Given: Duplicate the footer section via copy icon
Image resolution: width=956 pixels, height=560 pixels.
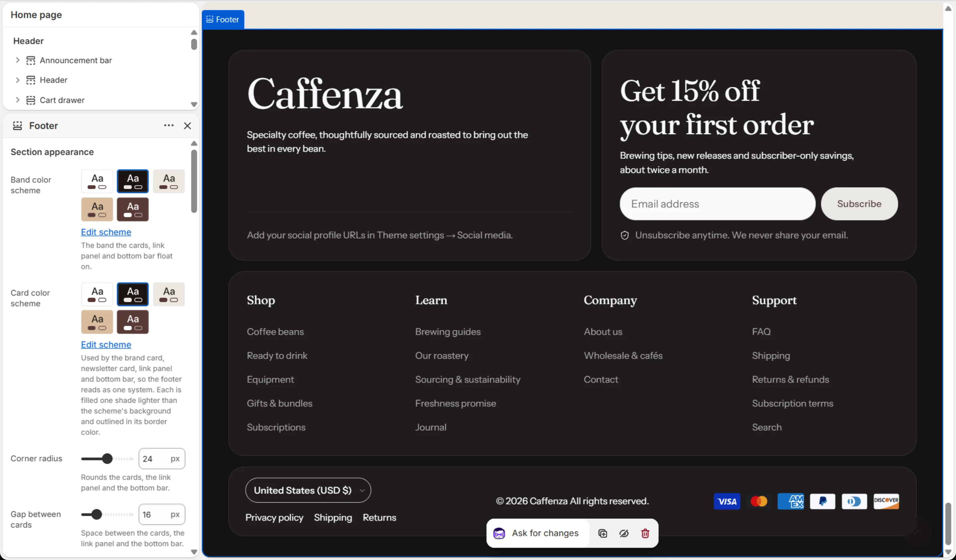Looking at the screenshot, I should [602, 533].
